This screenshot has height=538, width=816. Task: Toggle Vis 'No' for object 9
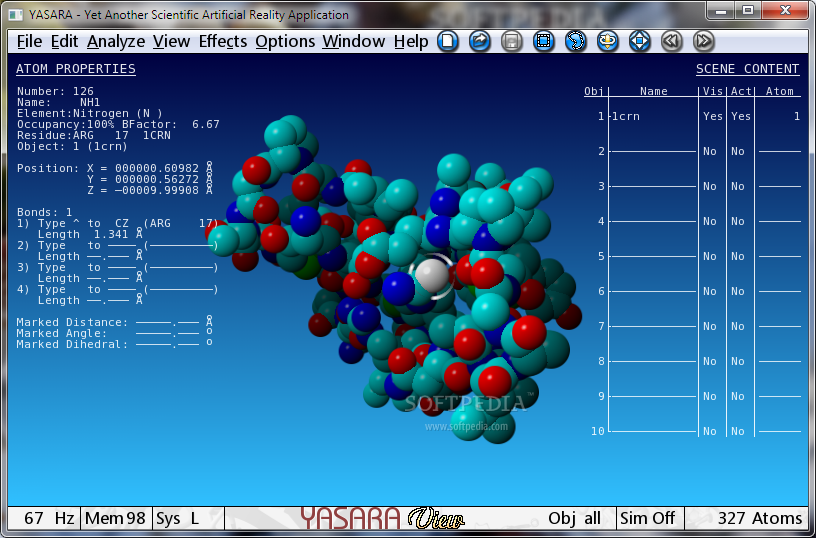click(x=710, y=396)
